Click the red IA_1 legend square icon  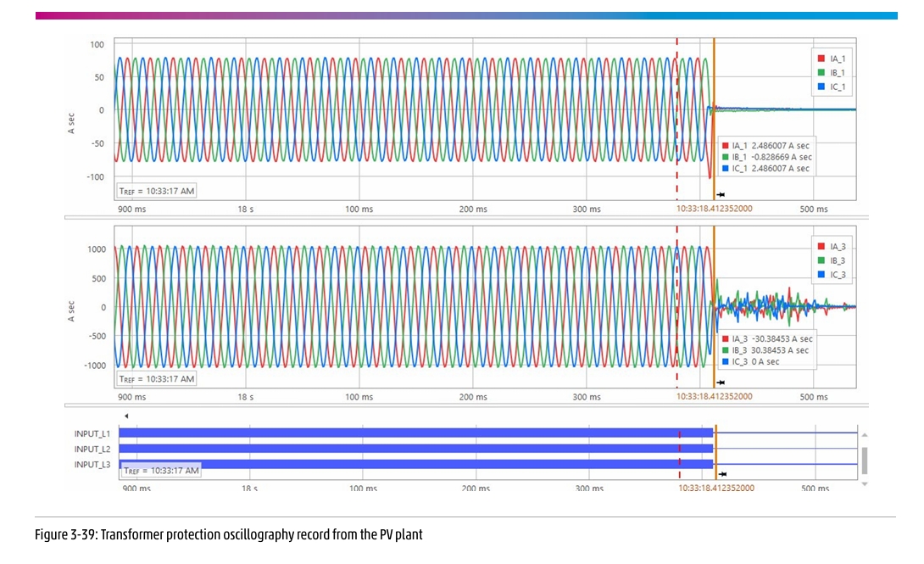tap(821, 59)
